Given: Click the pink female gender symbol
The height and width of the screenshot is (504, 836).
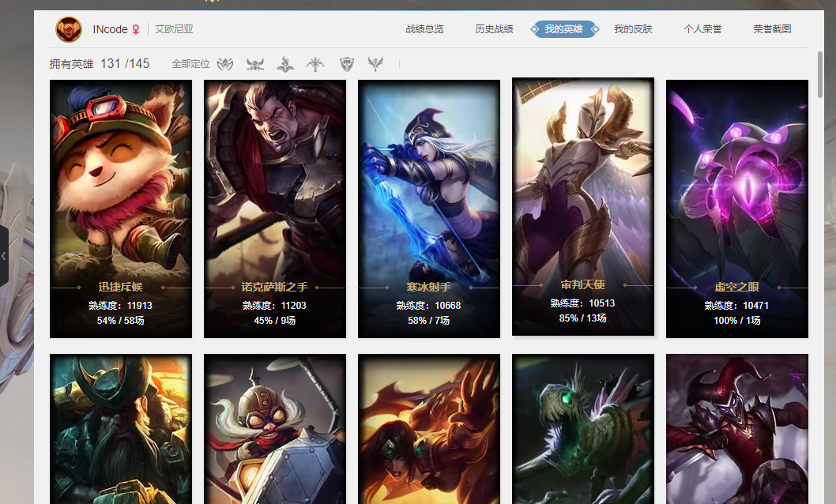Looking at the screenshot, I should click(x=136, y=29).
